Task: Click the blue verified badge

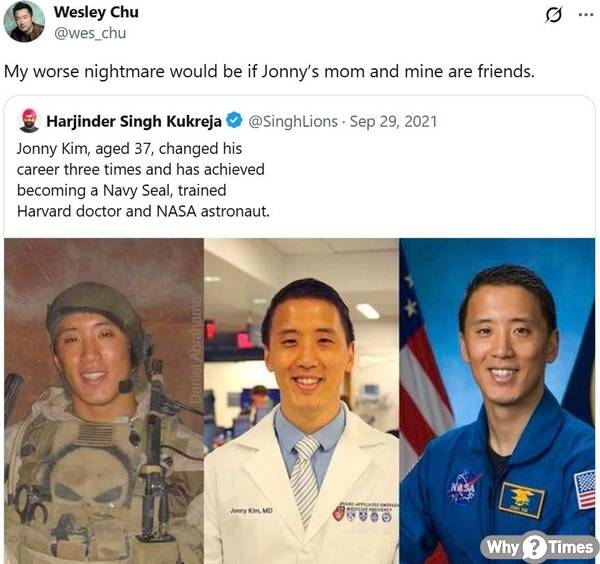Action: point(234,121)
